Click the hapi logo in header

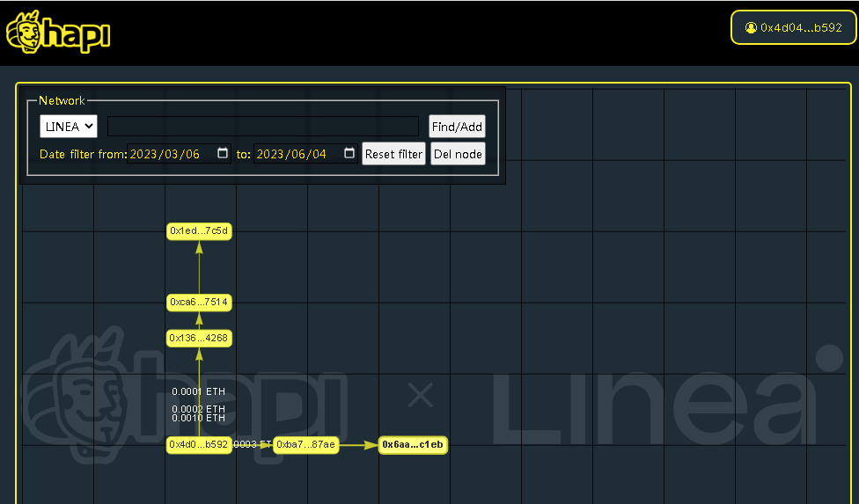[x=58, y=32]
